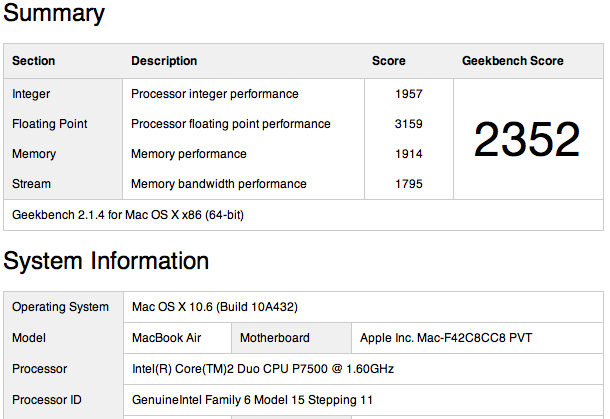
Task: Select the GenuineIntel Processor ID value
Action: pyautogui.click(x=252, y=400)
